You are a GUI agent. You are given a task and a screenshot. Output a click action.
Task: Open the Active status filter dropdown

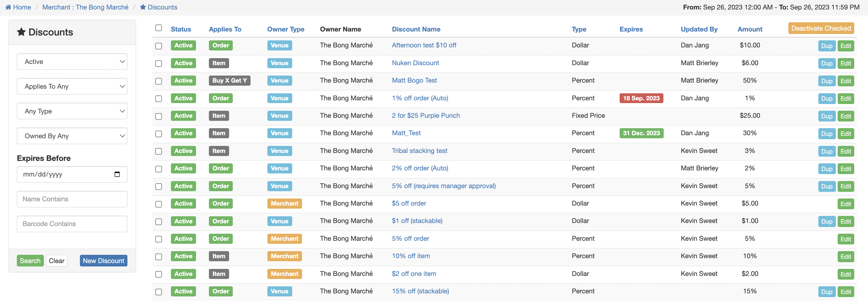click(x=72, y=61)
